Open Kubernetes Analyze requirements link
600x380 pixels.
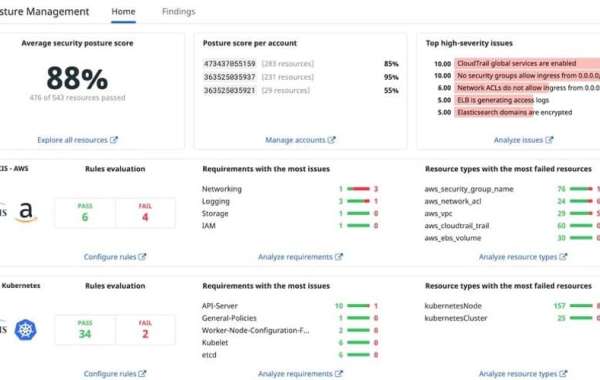295,373
